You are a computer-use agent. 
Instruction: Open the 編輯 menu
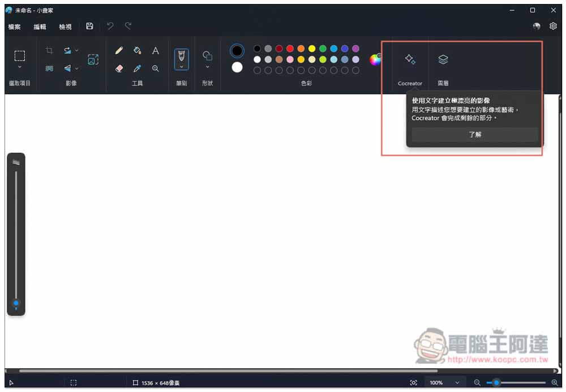click(40, 27)
